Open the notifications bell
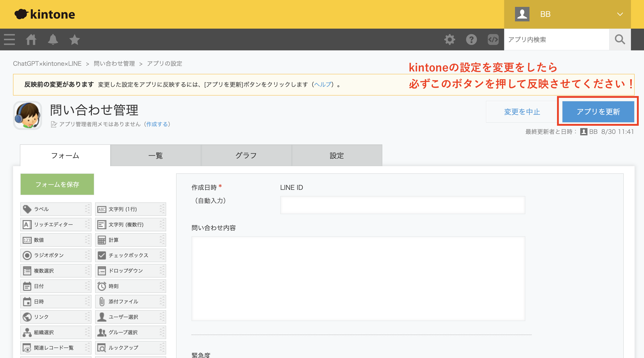 click(53, 39)
